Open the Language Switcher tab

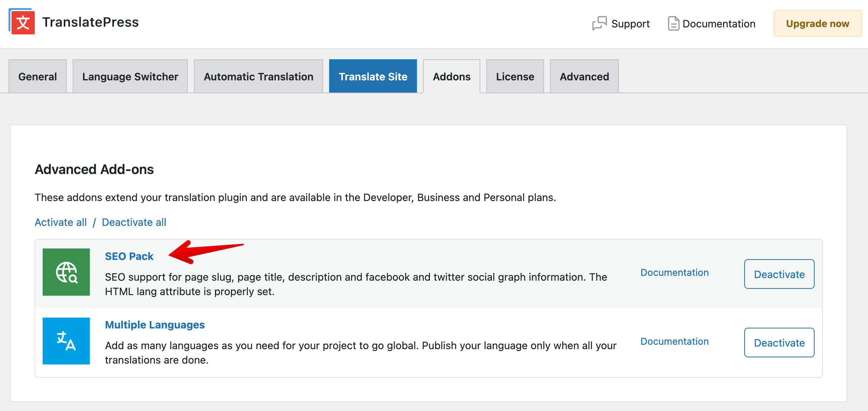click(130, 76)
